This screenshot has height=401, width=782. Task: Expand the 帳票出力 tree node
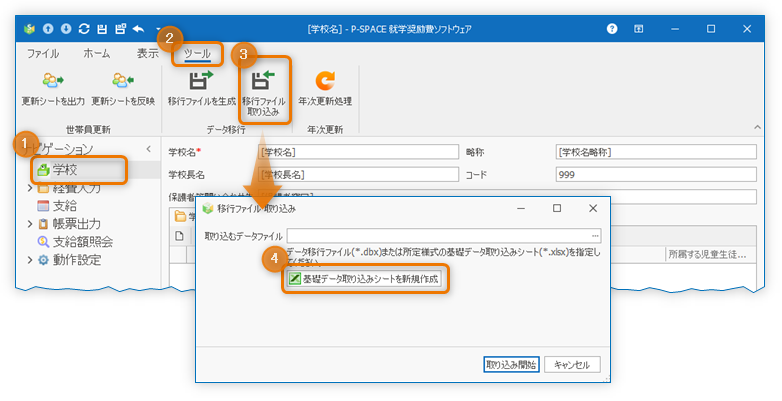29,224
